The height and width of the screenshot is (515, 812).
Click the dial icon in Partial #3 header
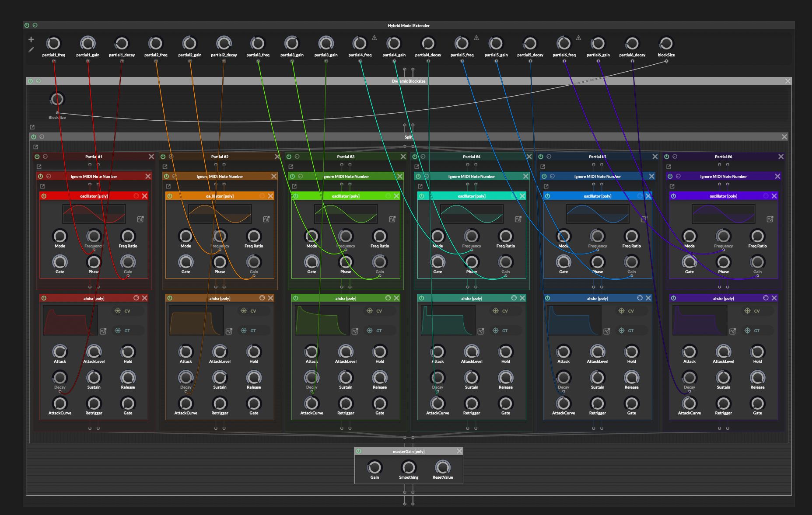tap(297, 157)
